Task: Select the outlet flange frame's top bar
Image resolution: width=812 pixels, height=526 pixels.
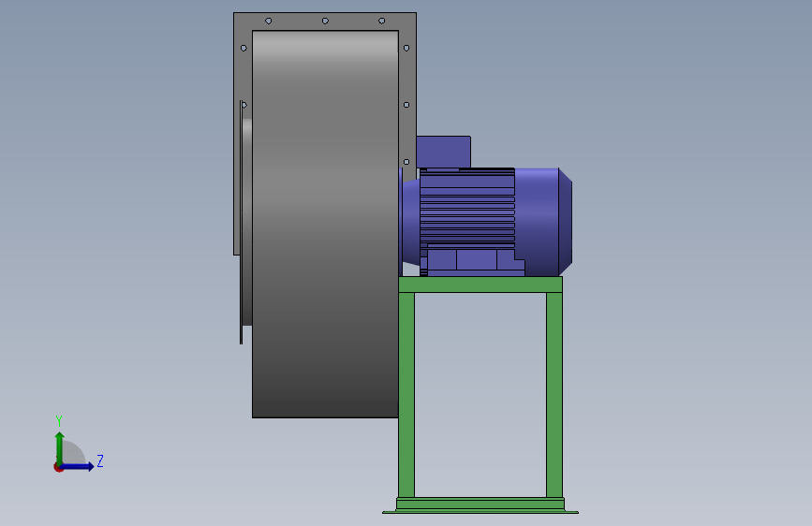Action: point(325,22)
